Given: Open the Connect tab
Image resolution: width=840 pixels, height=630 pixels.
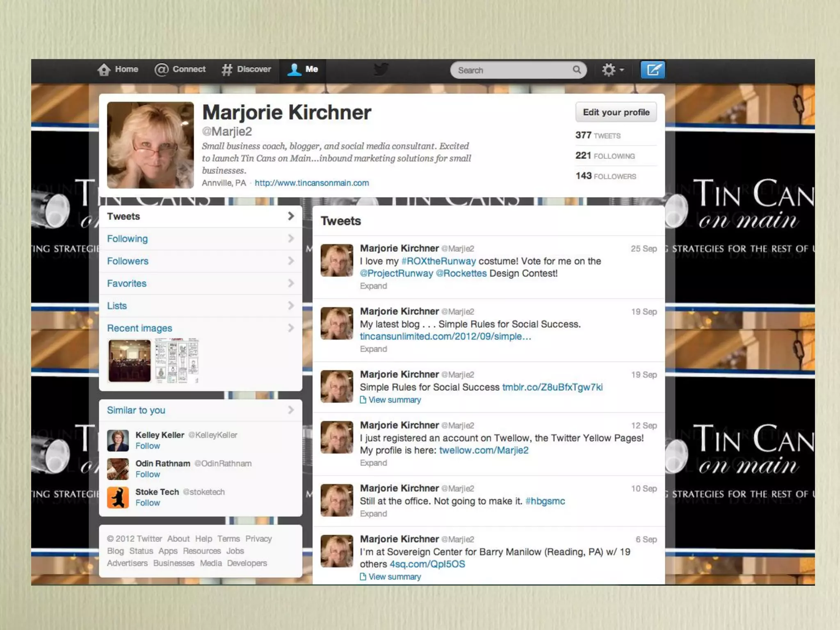Looking at the screenshot, I should click(x=180, y=69).
